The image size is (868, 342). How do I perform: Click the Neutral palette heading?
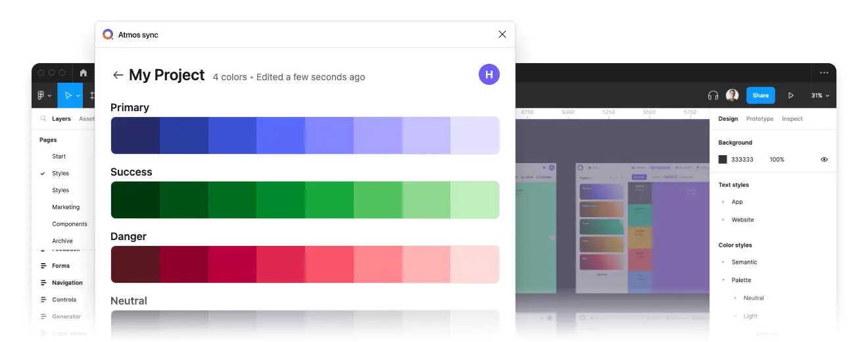129,301
